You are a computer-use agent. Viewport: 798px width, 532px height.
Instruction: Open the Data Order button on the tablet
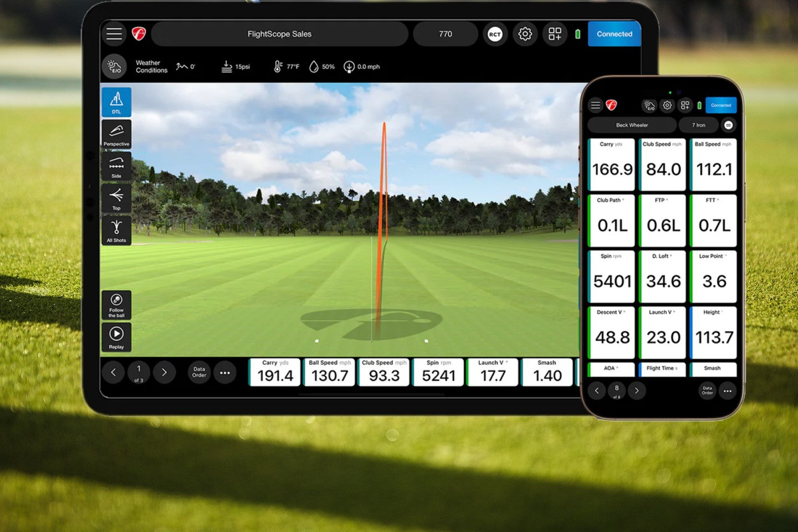[x=198, y=372]
